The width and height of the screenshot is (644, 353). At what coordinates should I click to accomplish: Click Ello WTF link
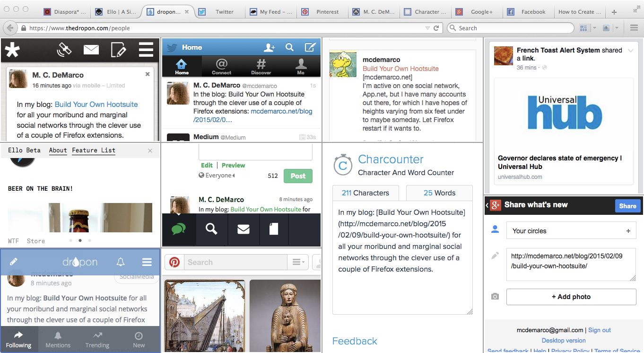tap(13, 241)
